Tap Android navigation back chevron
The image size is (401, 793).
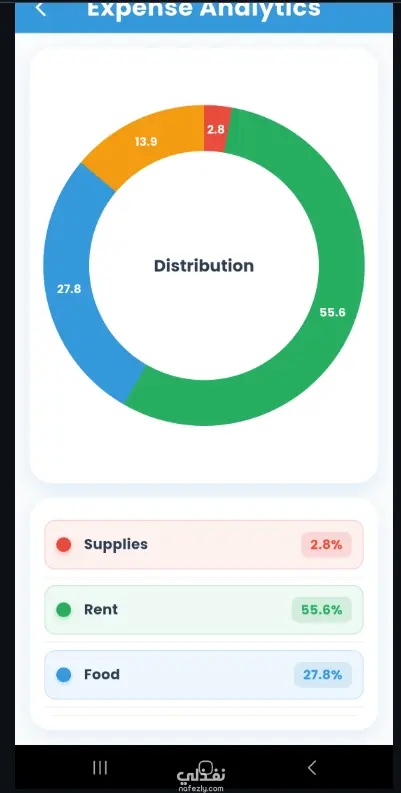(312, 767)
